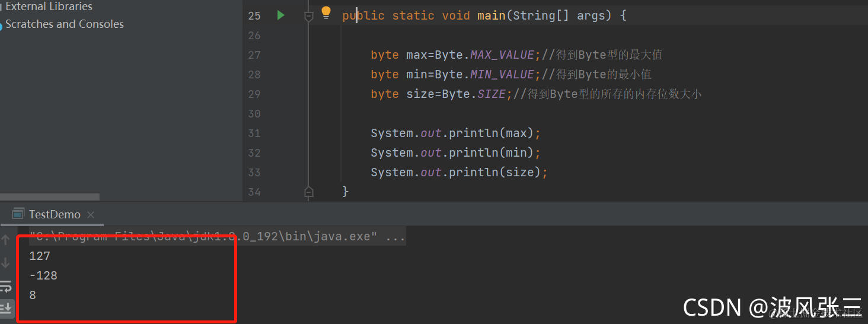Click the Up the stack trace arrow
This screenshot has height=324, width=868.
[x=5, y=240]
